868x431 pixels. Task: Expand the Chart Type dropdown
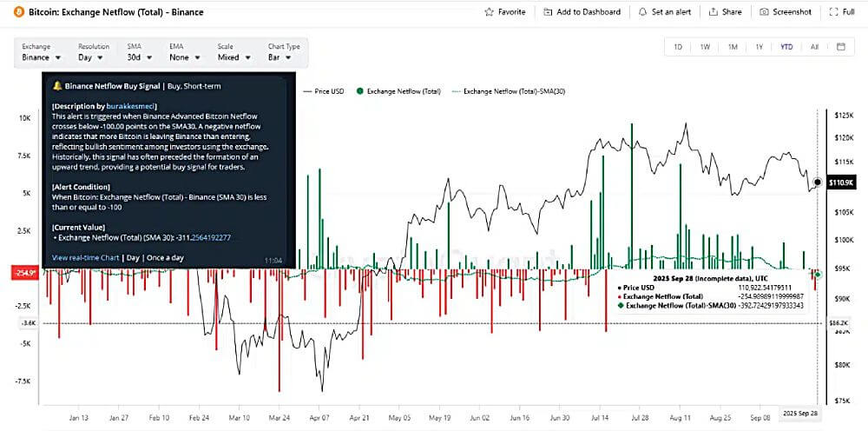click(284, 57)
